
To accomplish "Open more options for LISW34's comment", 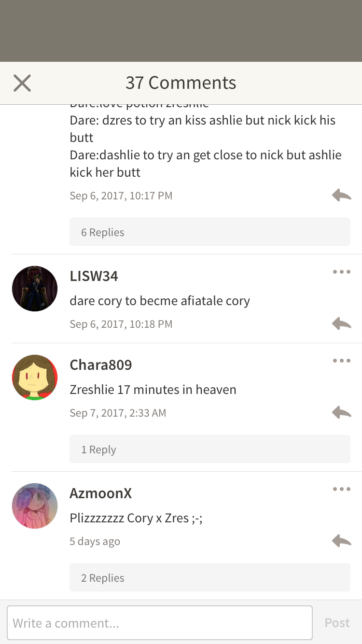I will click(341, 272).
